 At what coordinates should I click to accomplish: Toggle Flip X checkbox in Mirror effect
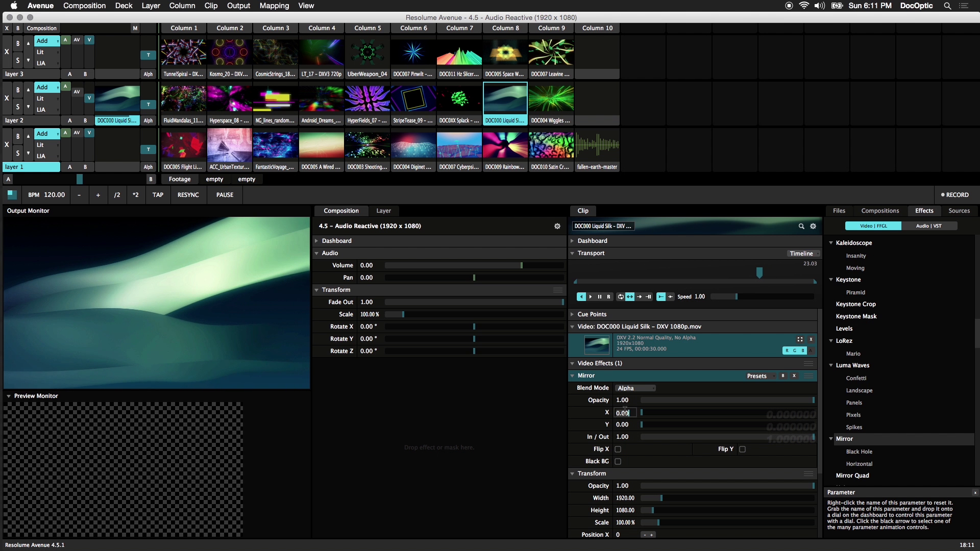(618, 449)
